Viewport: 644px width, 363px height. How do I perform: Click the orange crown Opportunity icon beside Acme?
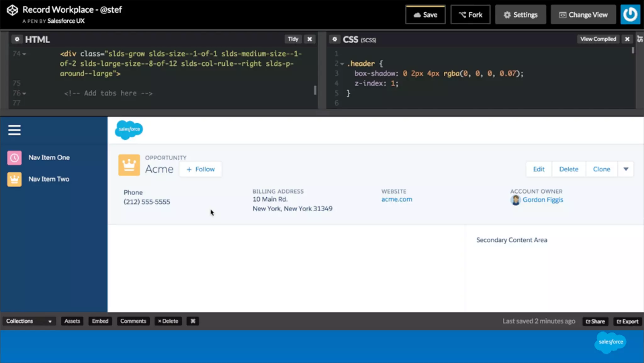coord(129,165)
